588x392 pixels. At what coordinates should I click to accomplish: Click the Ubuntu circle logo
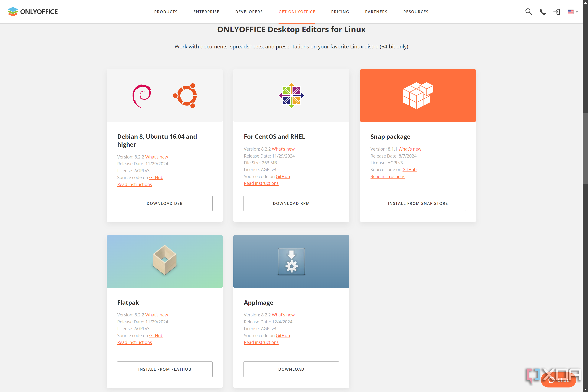tap(185, 96)
